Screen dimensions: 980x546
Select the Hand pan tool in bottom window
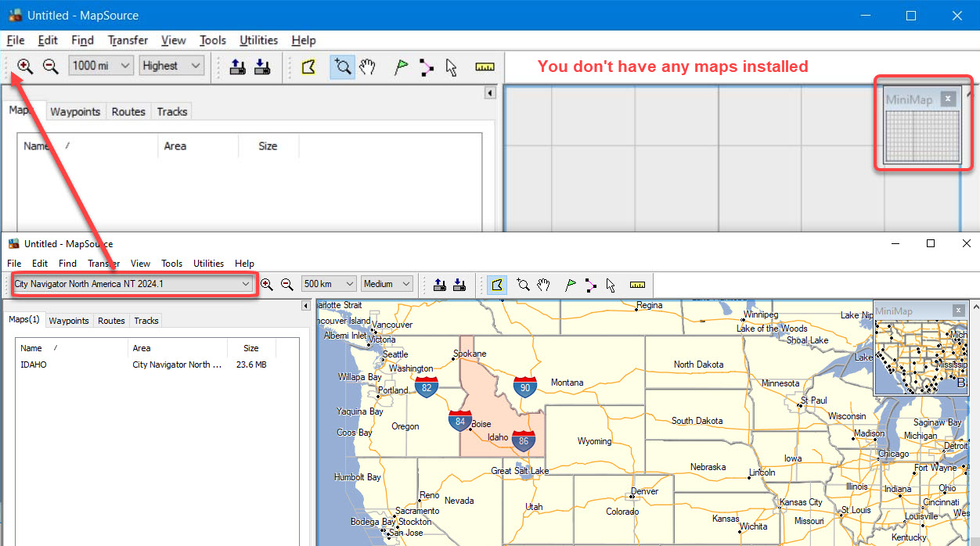point(543,285)
